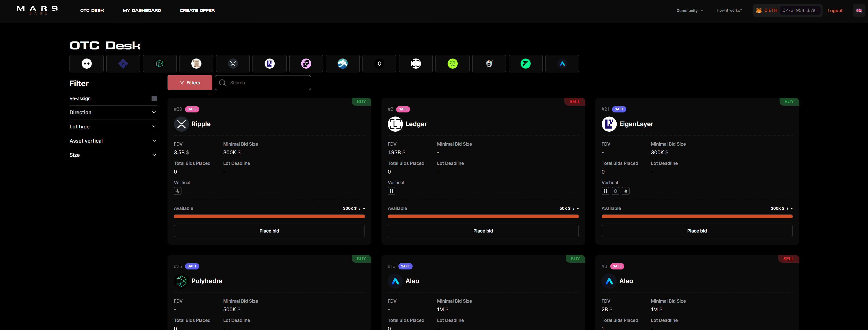868x330 pixels.
Task: Click the Ledger logo on lot #2
Action: pyautogui.click(x=395, y=124)
